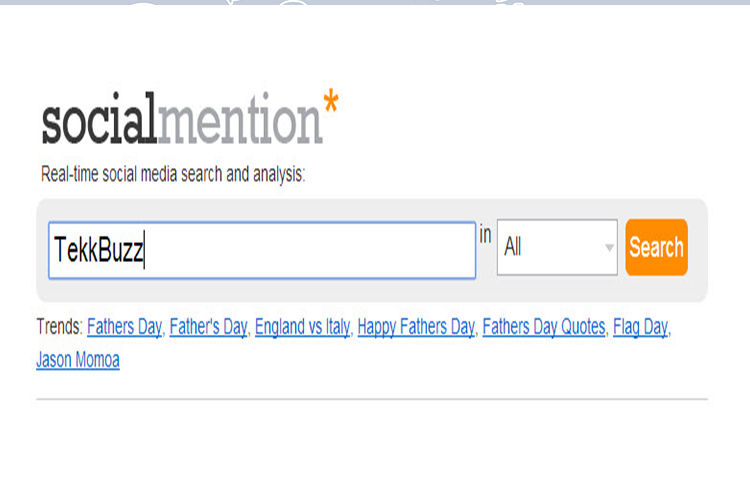This screenshot has width=750, height=498.
Task: Click the 'Trends:' label text
Action: [60, 327]
